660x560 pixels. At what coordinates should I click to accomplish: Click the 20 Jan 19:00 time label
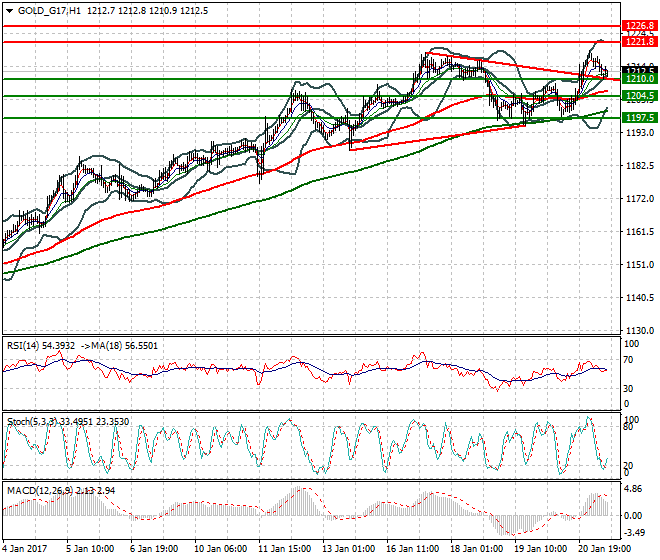coord(604,549)
